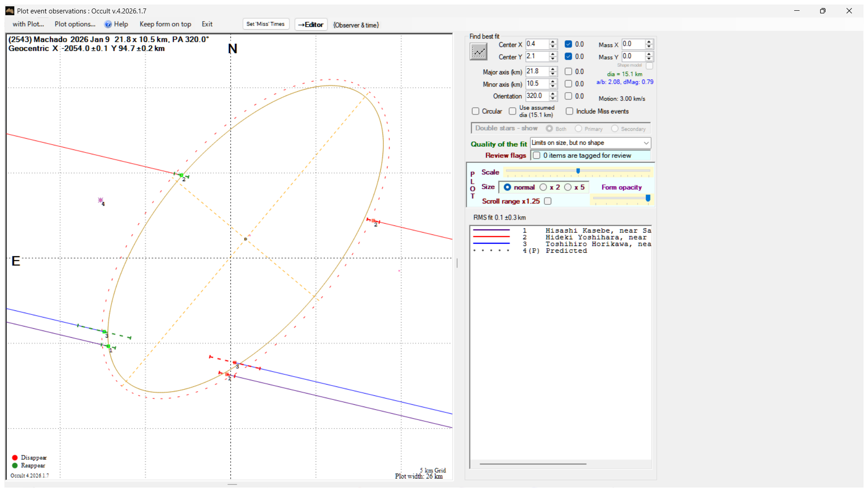Enable Scroll range x1.25 checkbox
The width and height of the screenshot is (868, 492).
point(548,201)
